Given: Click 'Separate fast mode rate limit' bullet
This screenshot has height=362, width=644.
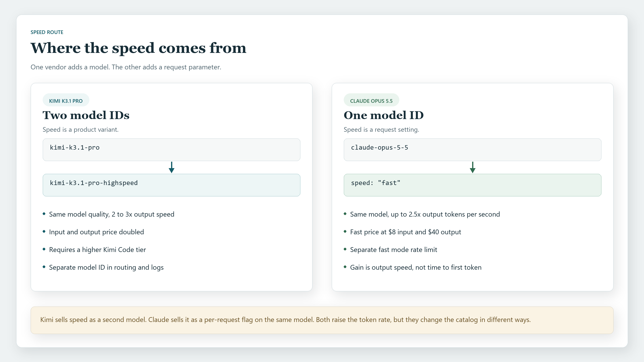Looking at the screenshot, I should pyautogui.click(x=393, y=250).
